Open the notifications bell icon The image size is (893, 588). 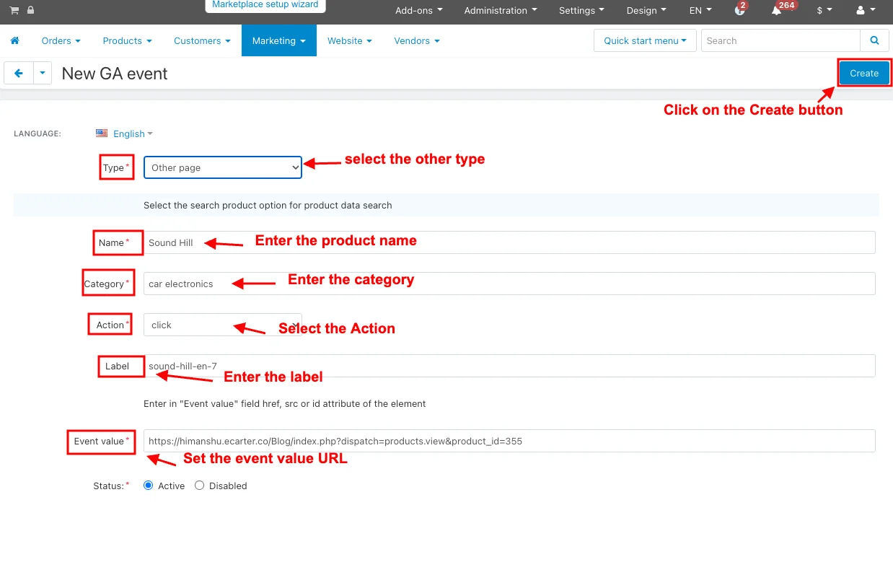point(777,11)
